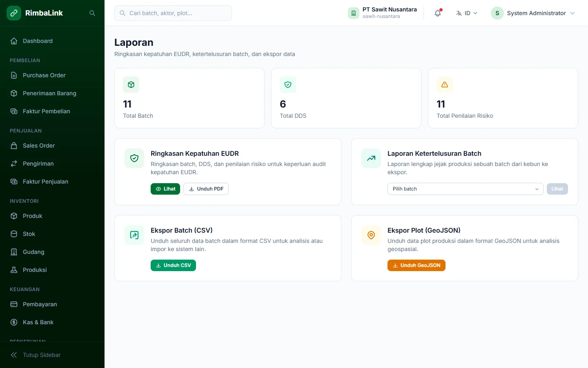Expand System Administrator user menu
This screenshot has height=368, width=588.
tap(533, 13)
